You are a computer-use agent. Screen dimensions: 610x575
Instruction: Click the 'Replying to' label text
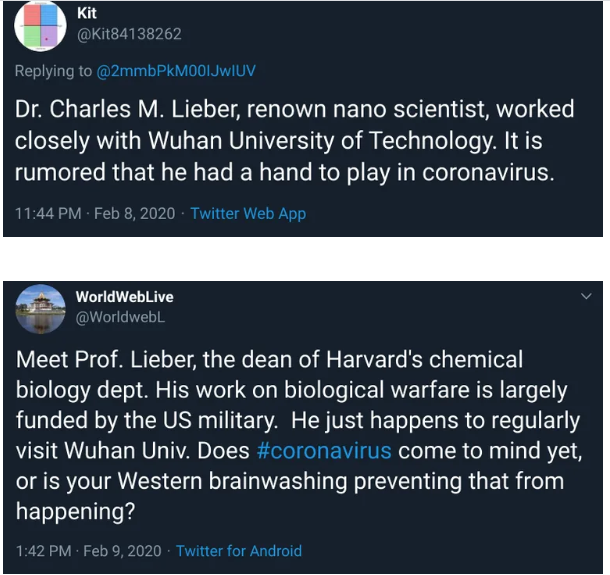tap(52, 72)
